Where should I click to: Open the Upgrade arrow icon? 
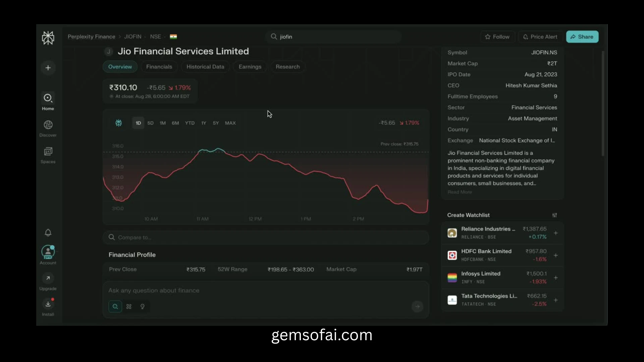48,278
